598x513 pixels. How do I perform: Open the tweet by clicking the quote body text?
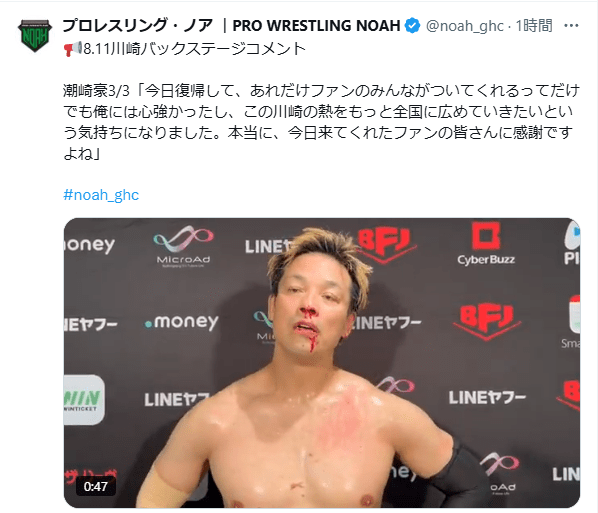coord(322,122)
